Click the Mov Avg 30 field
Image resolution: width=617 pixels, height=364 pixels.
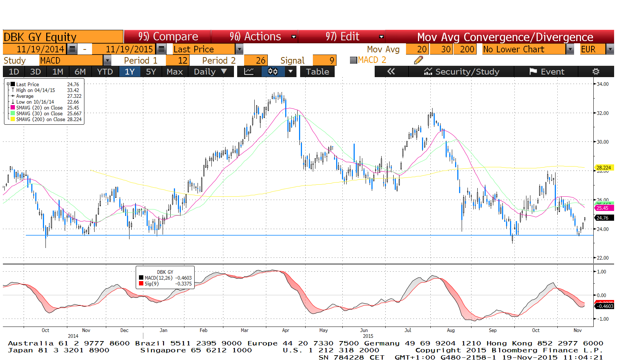(442, 49)
